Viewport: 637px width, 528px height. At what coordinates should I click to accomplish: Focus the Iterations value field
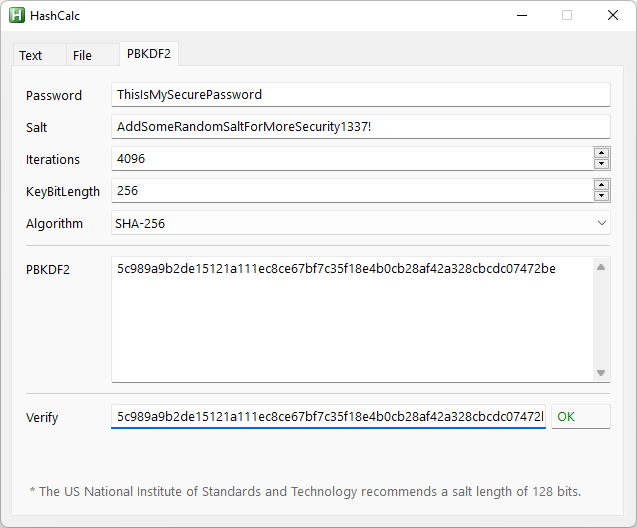[x=352, y=159]
